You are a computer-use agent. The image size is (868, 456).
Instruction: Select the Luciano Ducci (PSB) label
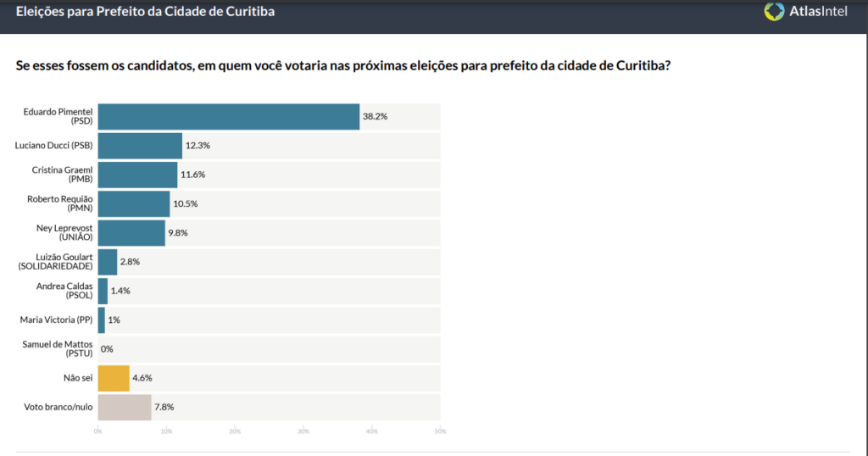53,146
